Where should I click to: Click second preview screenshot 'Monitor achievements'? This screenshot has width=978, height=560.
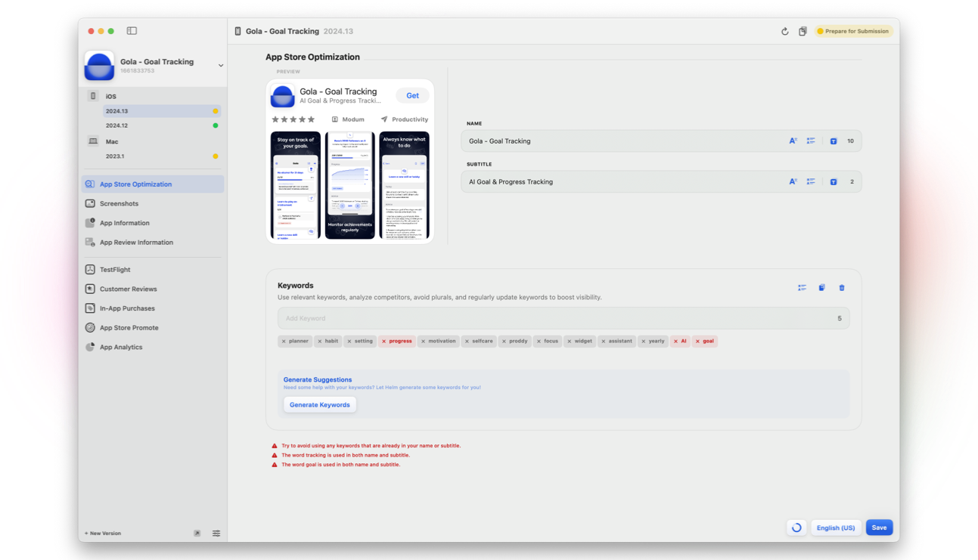[x=349, y=185]
